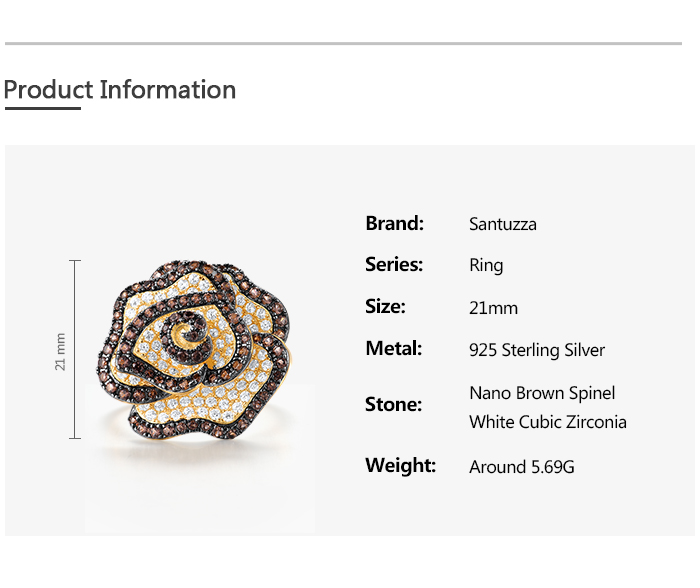Viewport: 700px width, 588px height.
Task: Click the Nano Brown Spinel text
Action: coord(542,393)
